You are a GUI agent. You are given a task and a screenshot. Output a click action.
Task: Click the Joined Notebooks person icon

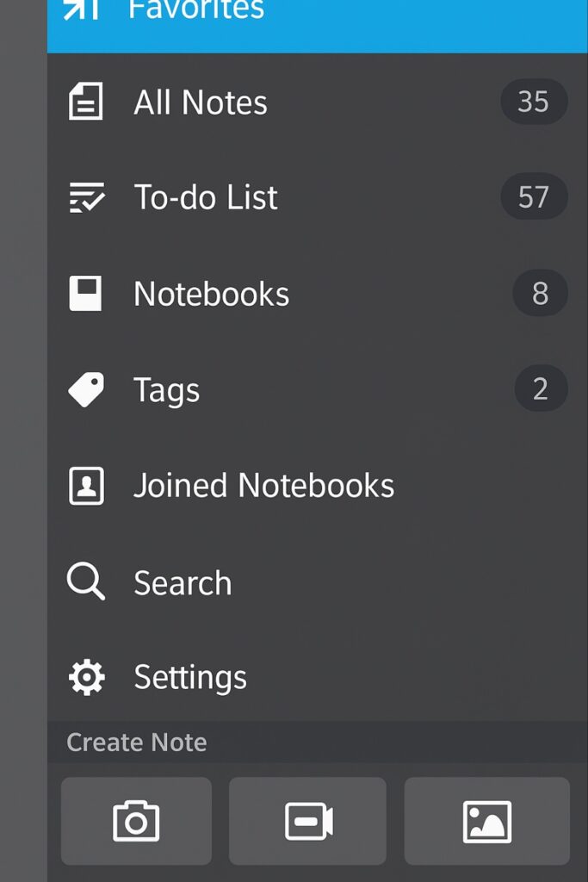pos(86,486)
